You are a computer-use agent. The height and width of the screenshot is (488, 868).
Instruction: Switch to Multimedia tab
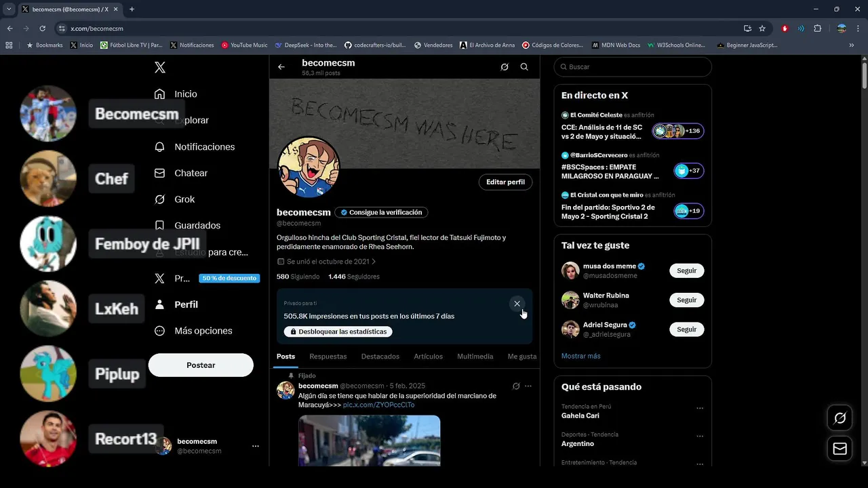475,357
